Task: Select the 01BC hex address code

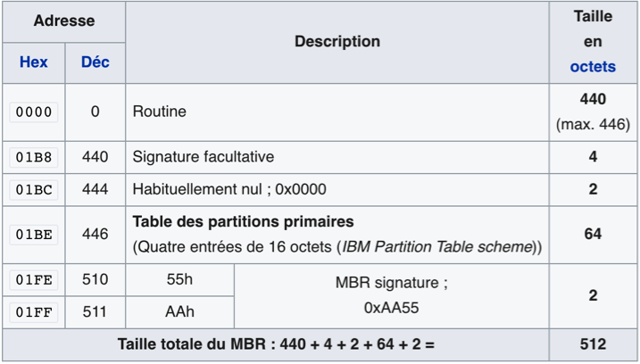Action: point(33,190)
